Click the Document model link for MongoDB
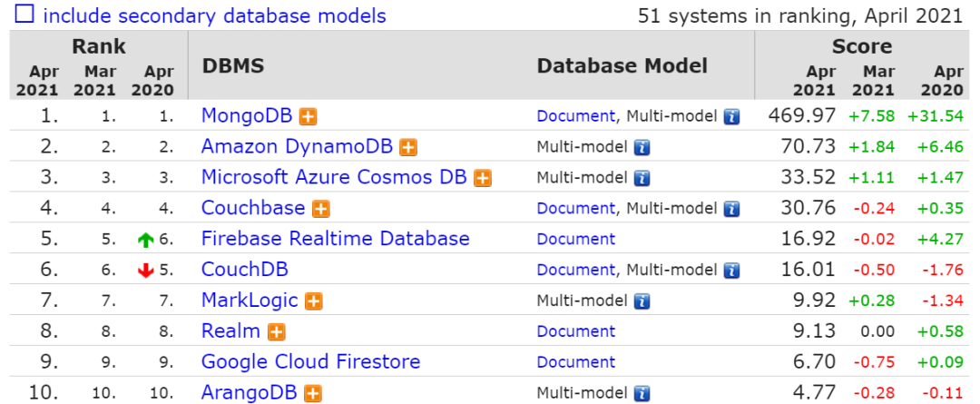The image size is (980, 404). coord(575,116)
